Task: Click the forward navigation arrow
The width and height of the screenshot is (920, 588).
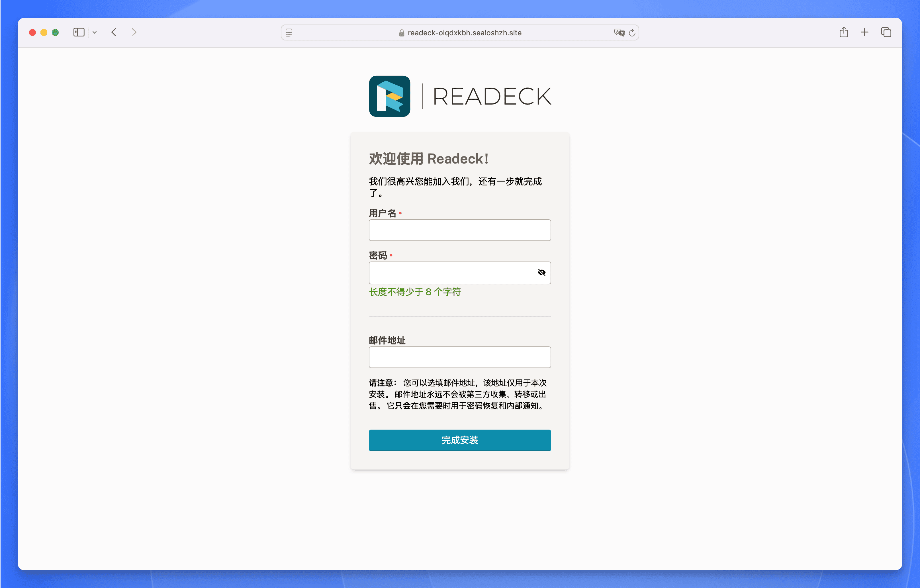Action: (134, 32)
